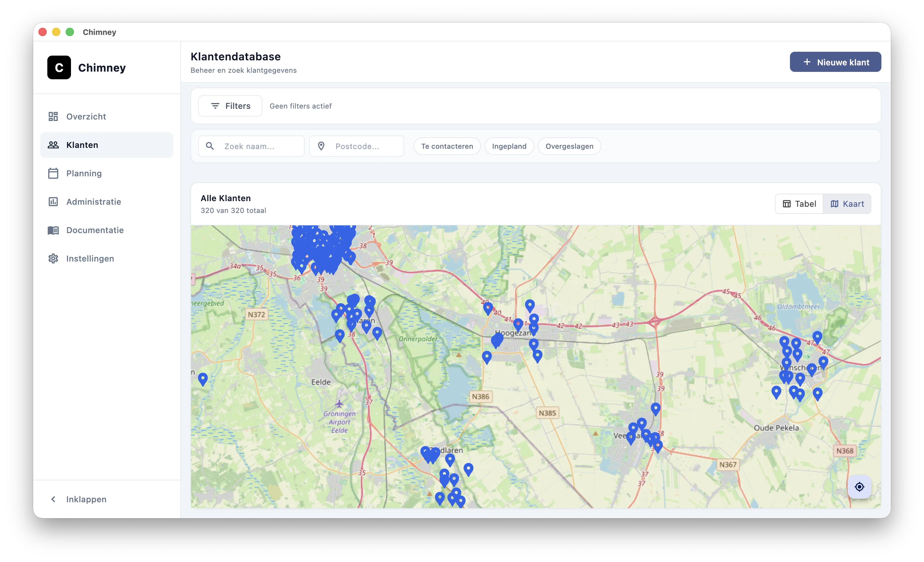Click the 'Geen filters actief' status text

click(301, 106)
